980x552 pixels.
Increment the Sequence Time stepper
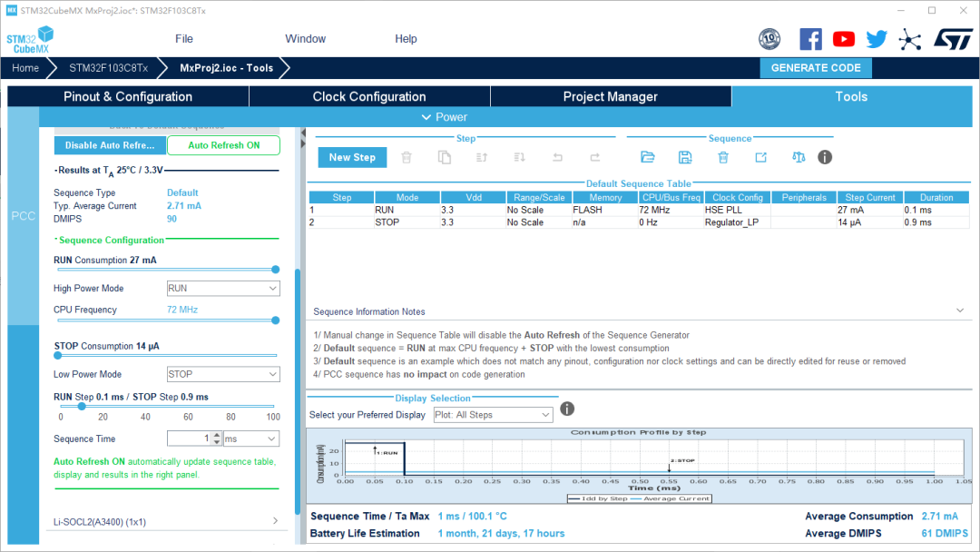(217, 435)
